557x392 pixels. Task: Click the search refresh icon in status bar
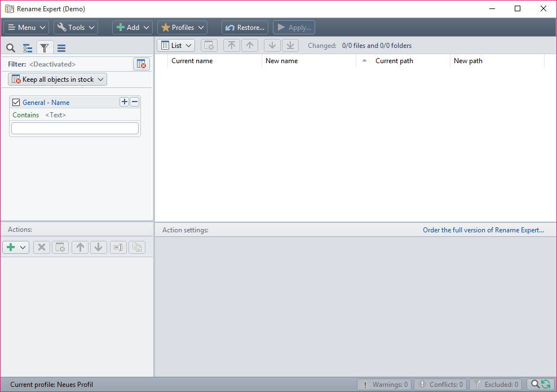540,384
